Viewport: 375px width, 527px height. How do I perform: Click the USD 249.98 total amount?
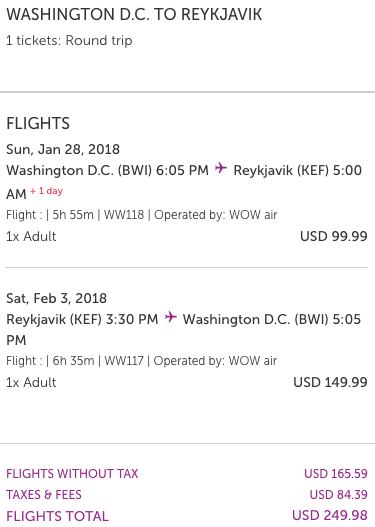pyautogui.click(x=330, y=516)
